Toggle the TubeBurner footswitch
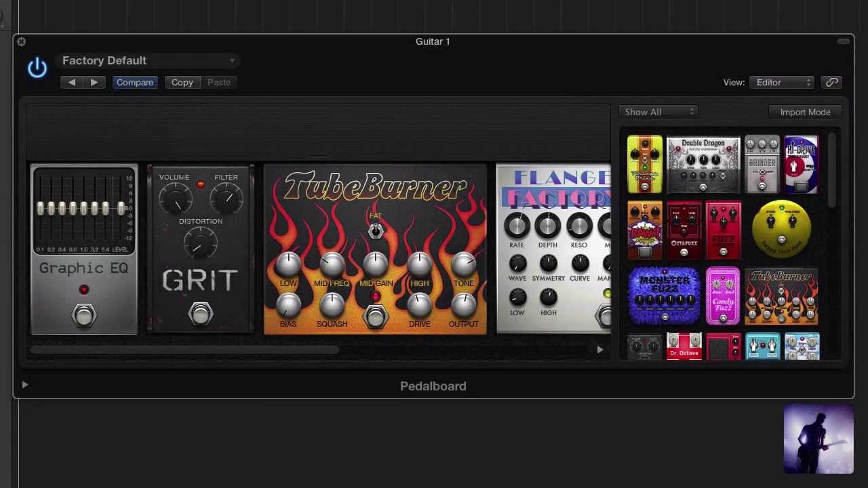Image resolution: width=868 pixels, height=488 pixels. pos(376,316)
